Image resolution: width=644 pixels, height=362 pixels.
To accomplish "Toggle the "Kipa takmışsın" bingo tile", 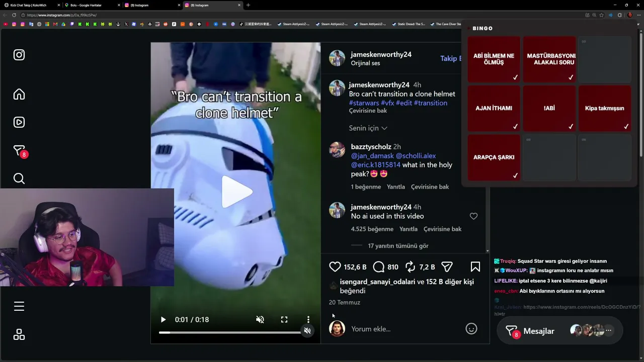I will (x=604, y=108).
